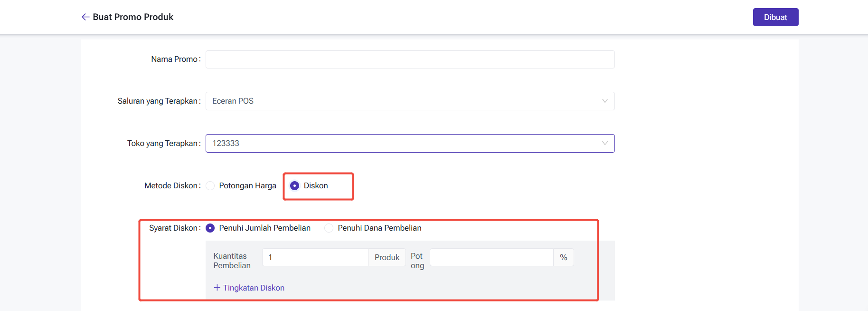868x311 pixels.
Task: Click the % suffix of the Potong field
Action: (x=563, y=257)
